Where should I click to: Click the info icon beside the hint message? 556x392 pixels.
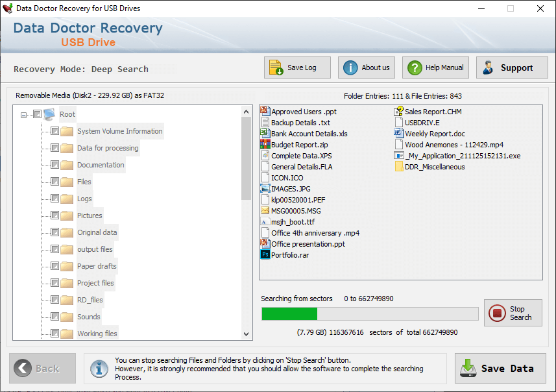99,368
